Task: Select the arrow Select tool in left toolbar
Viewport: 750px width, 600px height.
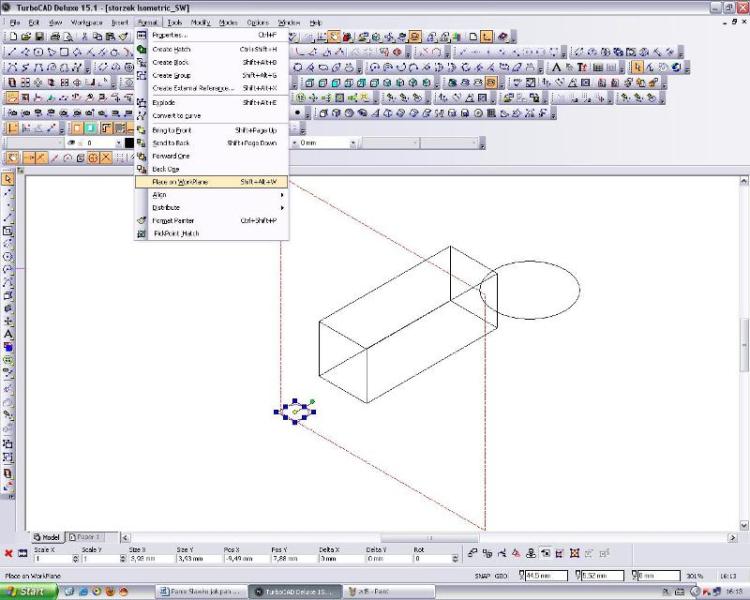Action: point(8,179)
